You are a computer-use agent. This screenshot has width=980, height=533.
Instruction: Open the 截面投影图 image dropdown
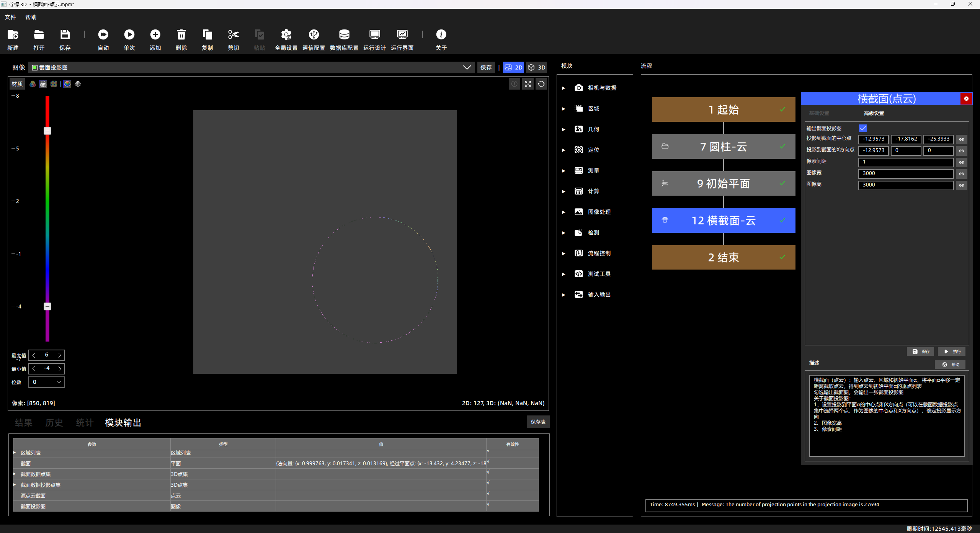(252, 67)
